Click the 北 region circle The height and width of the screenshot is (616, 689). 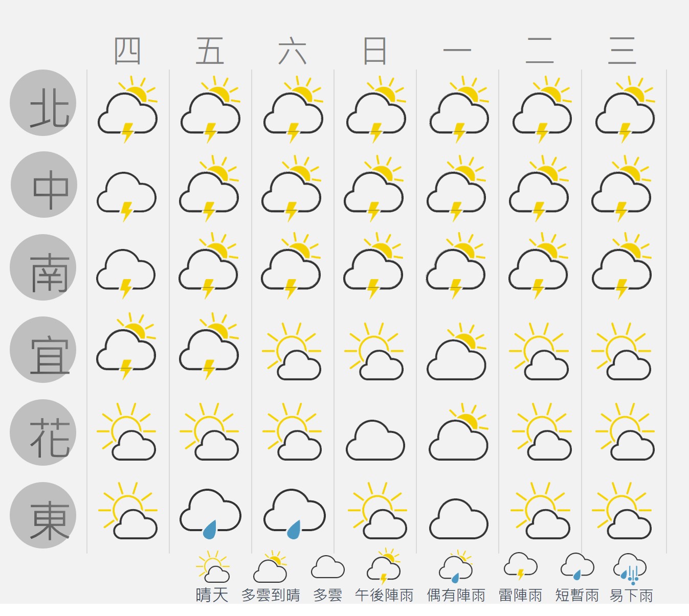click(43, 103)
